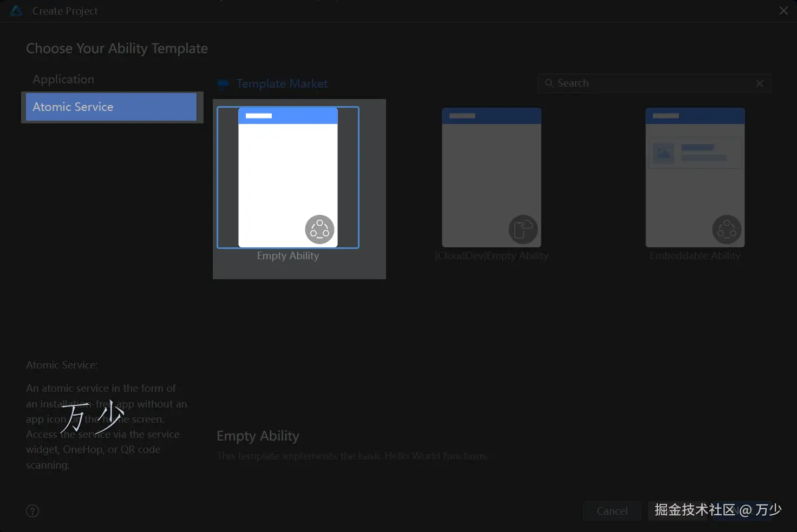
Task: Choose the Empty Ability template thumbnail
Action: 288,178
